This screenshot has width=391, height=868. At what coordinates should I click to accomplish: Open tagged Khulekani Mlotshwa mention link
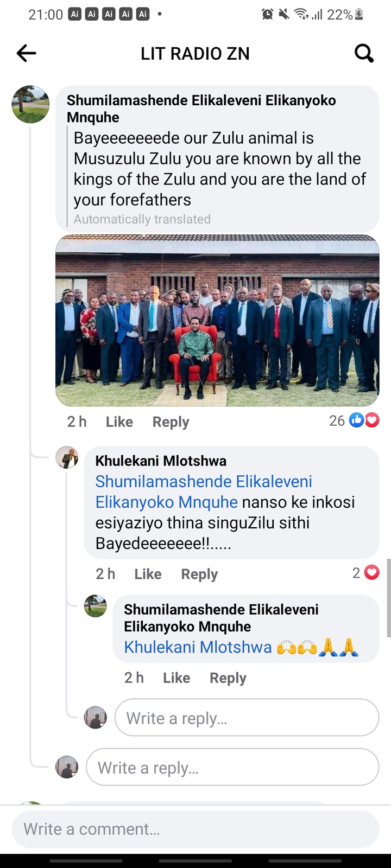click(x=198, y=647)
